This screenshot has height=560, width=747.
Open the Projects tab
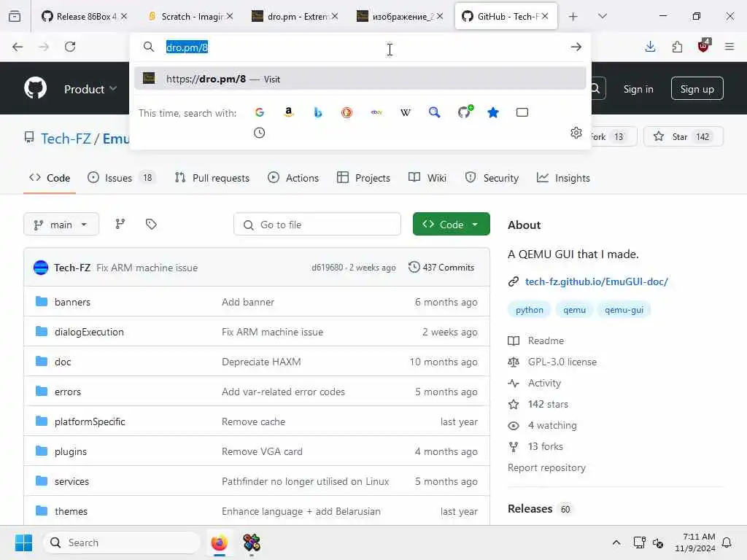click(363, 178)
